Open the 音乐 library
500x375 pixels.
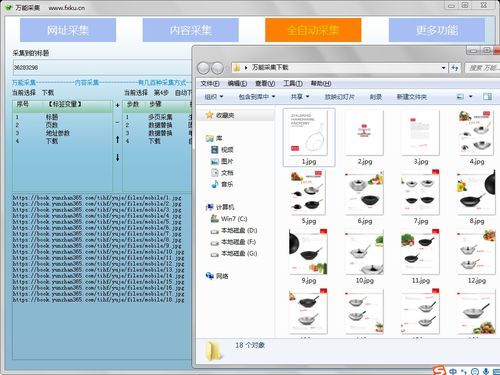[x=222, y=184]
